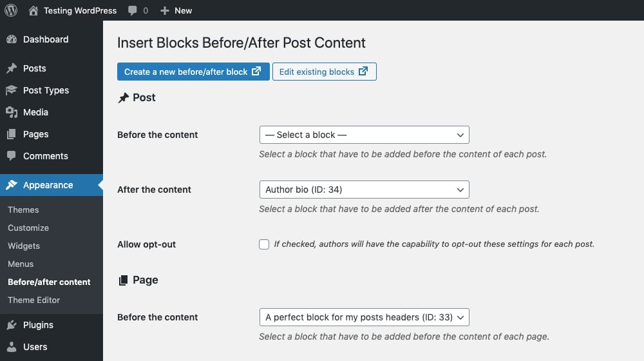Open the Comments item in sidebar
This screenshot has width=644, height=361.
pos(45,156)
